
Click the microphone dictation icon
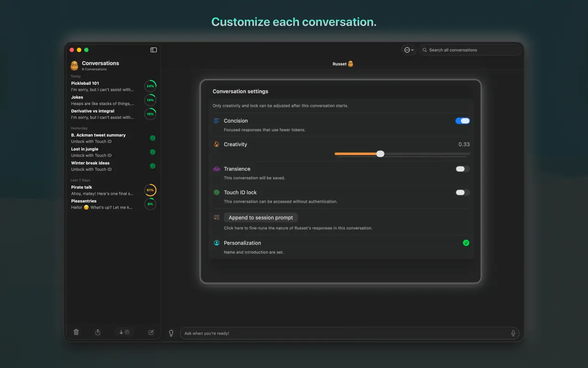[x=513, y=333]
